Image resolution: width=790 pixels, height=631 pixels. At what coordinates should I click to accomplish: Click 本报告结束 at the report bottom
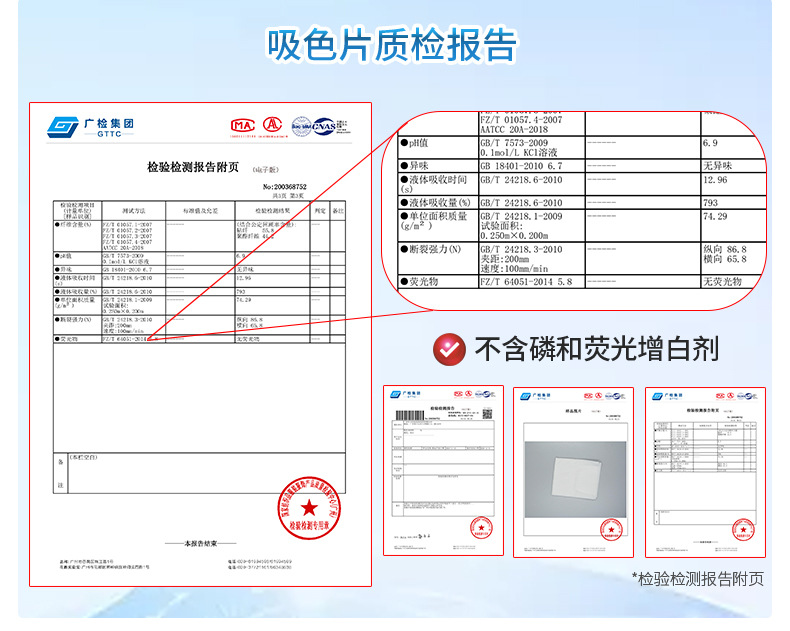201,543
